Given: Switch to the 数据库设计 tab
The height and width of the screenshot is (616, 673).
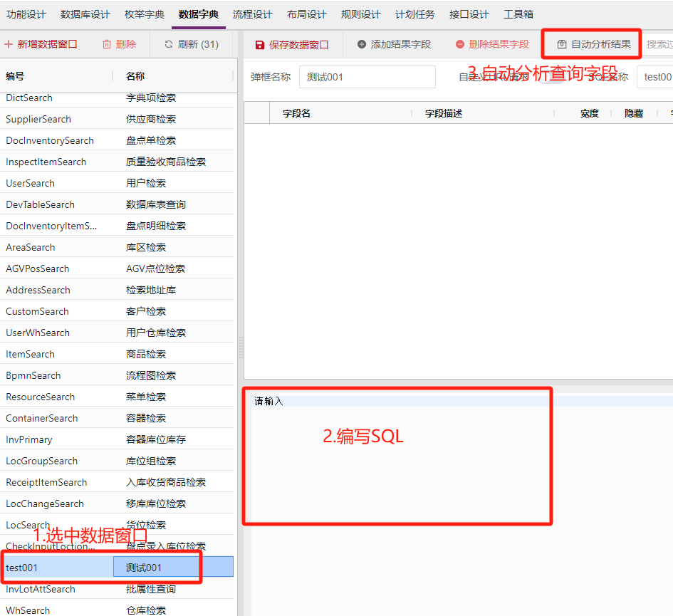Looking at the screenshot, I should click(x=85, y=14).
